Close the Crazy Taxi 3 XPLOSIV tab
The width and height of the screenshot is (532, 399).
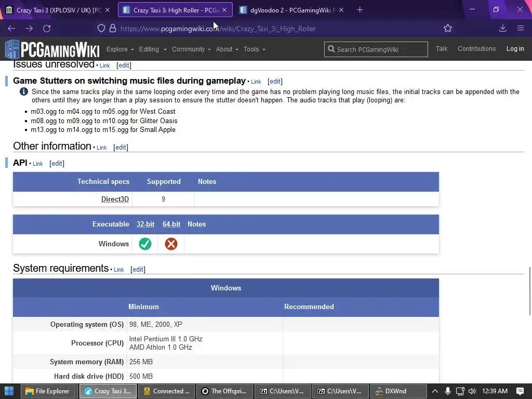click(108, 10)
